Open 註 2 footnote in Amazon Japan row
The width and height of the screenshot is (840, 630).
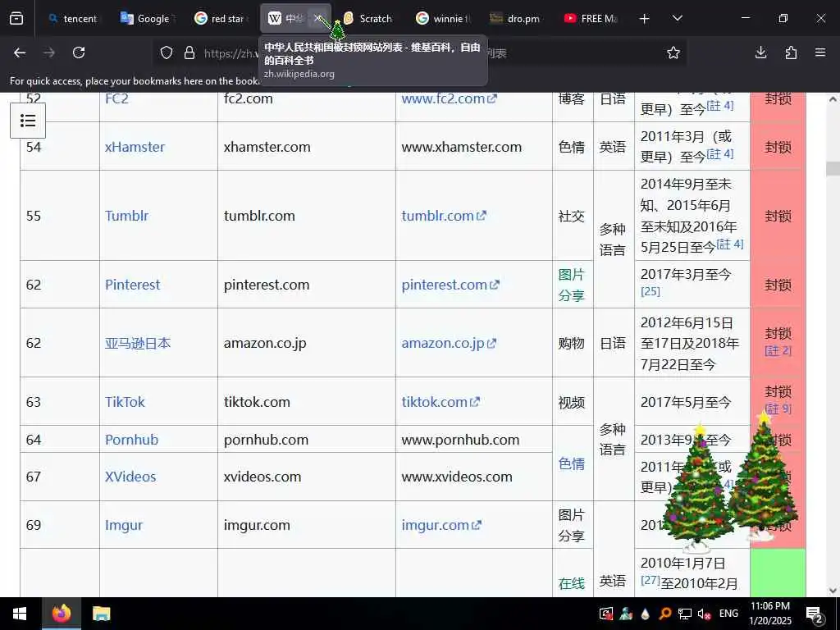[x=778, y=351]
